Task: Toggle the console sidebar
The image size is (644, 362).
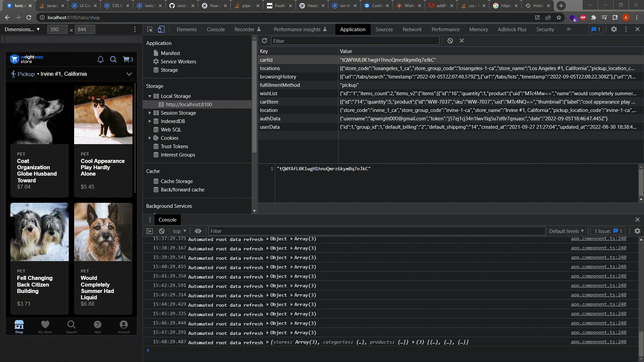Action: (150, 231)
